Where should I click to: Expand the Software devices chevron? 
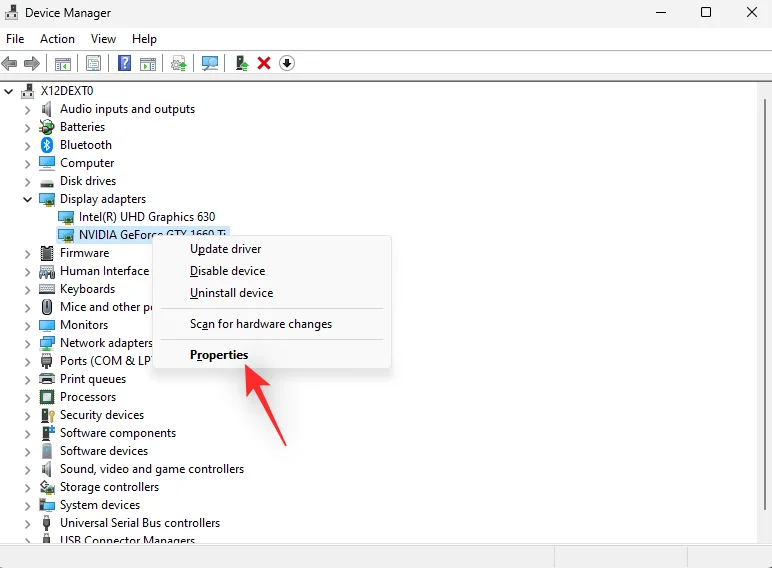pyautogui.click(x=28, y=451)
